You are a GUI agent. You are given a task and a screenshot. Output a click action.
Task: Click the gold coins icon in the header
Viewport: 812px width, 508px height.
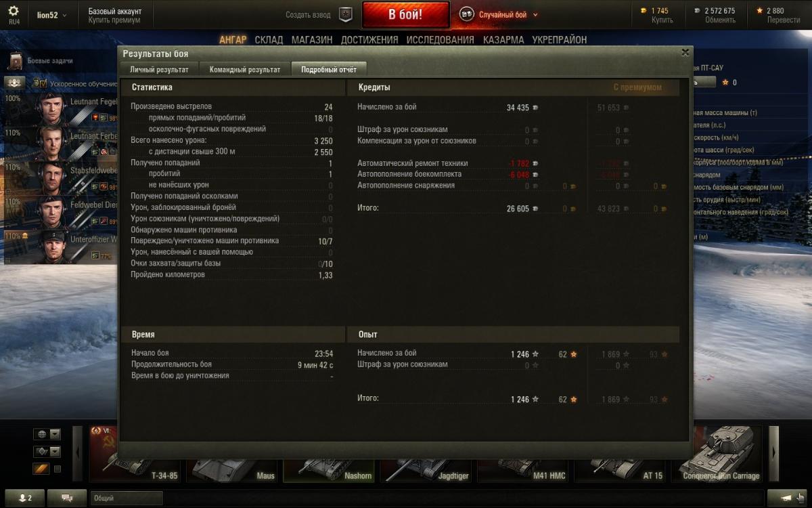point(642,11)
